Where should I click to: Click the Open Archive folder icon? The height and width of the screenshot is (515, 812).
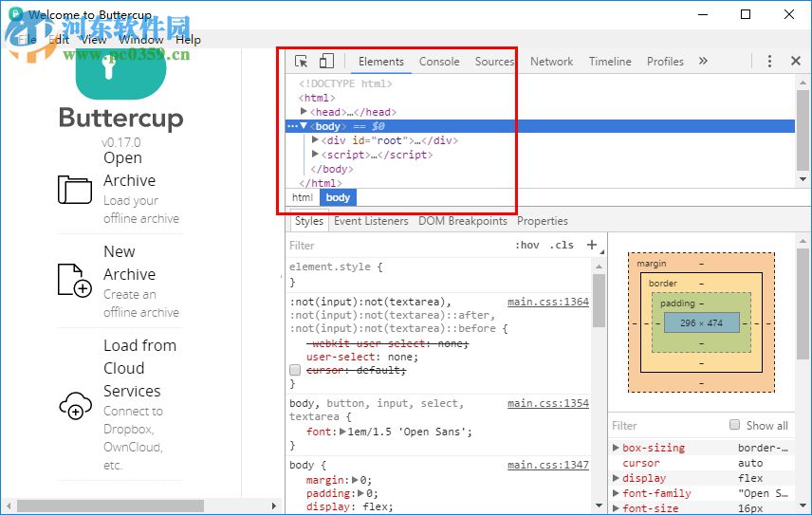pyautogui.click(x=75, y=190)
